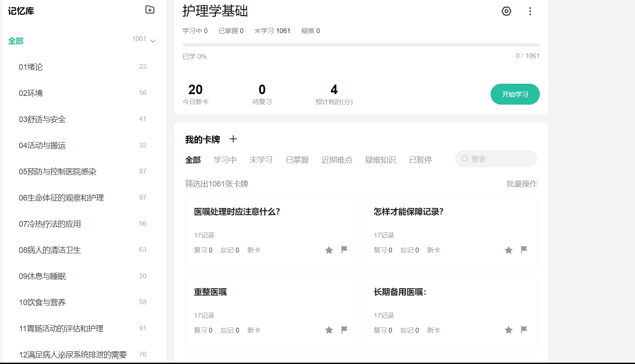635x364 pixels.
Task: Click the 已学 0% label
Action: [195, 57]
